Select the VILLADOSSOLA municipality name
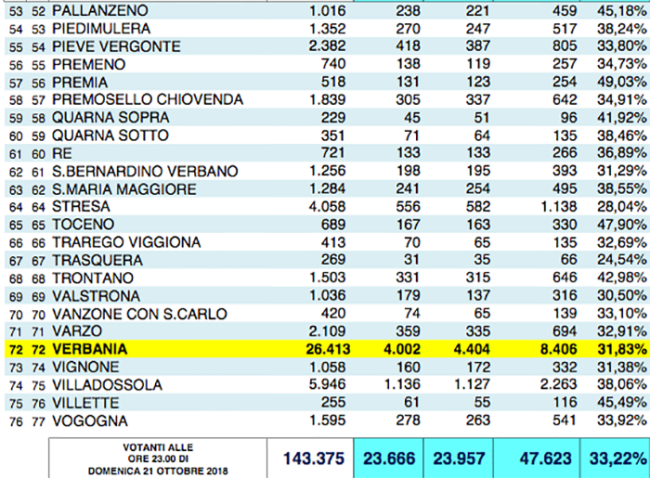This screenshot has height=478, width=650. 108,382
